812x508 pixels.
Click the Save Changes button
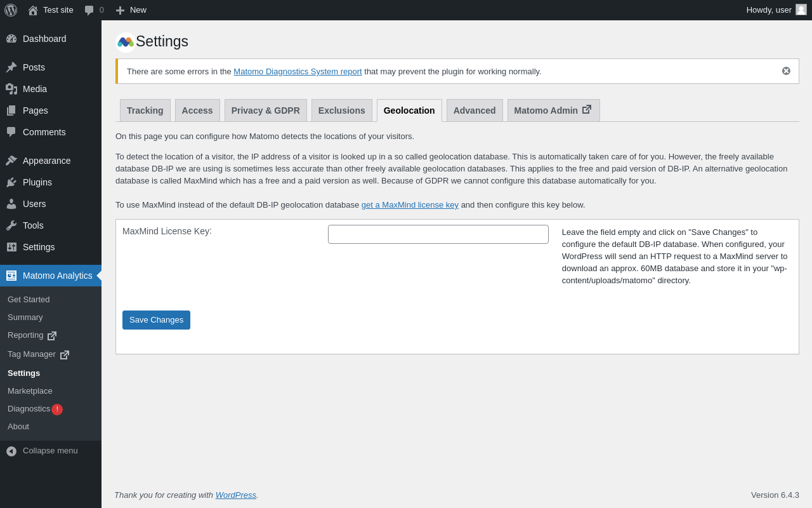pyautogui.click(x=156, y=320)
